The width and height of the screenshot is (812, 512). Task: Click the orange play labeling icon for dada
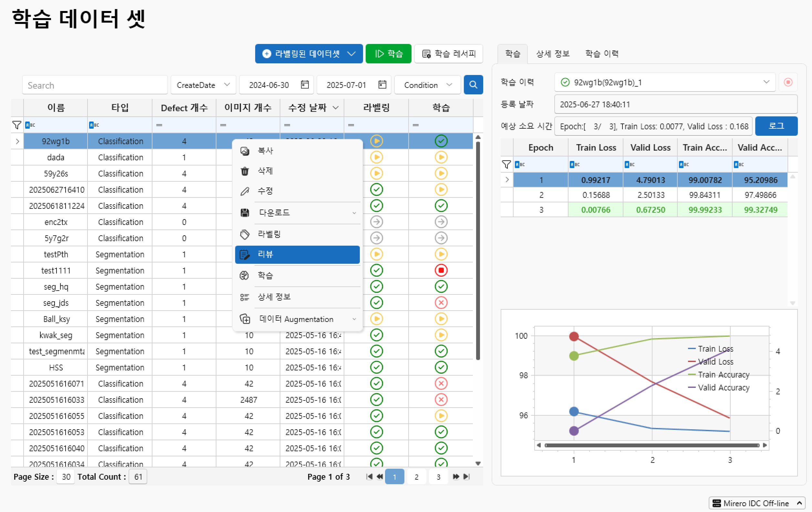[376, 157]
